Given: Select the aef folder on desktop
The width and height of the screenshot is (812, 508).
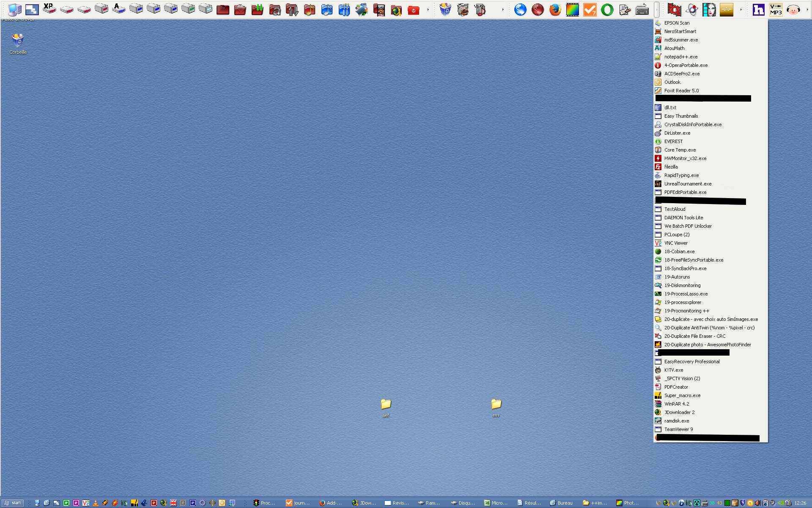Looking at the screenshot, I should 386,408.
